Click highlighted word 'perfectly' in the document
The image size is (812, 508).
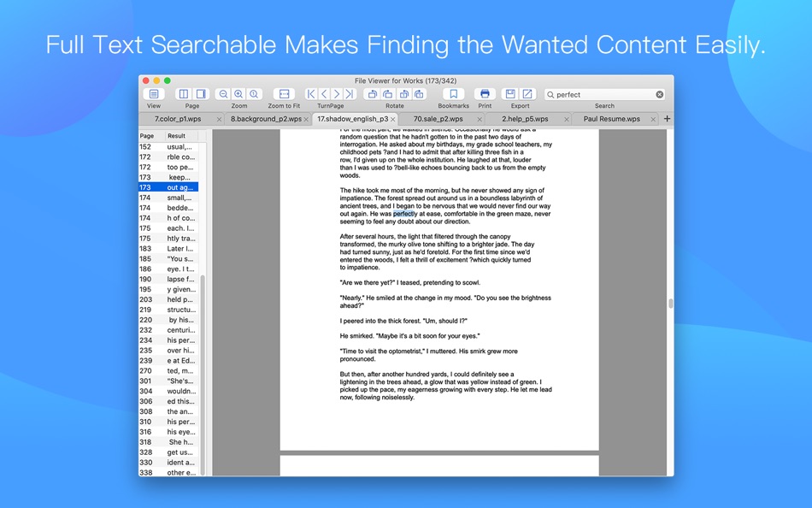(405, 214)
